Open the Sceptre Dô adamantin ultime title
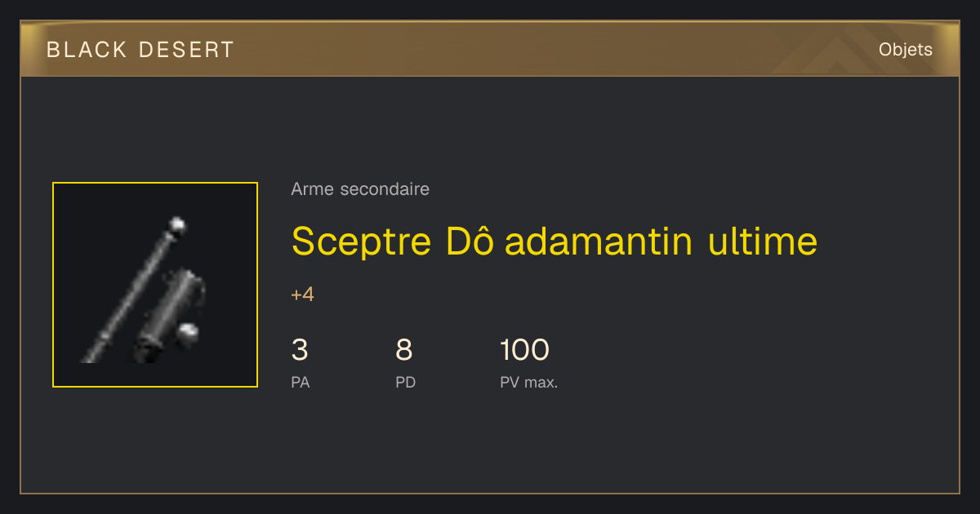Image resolution: width=980 pixels, height=514 pixels. click(555, 241)
